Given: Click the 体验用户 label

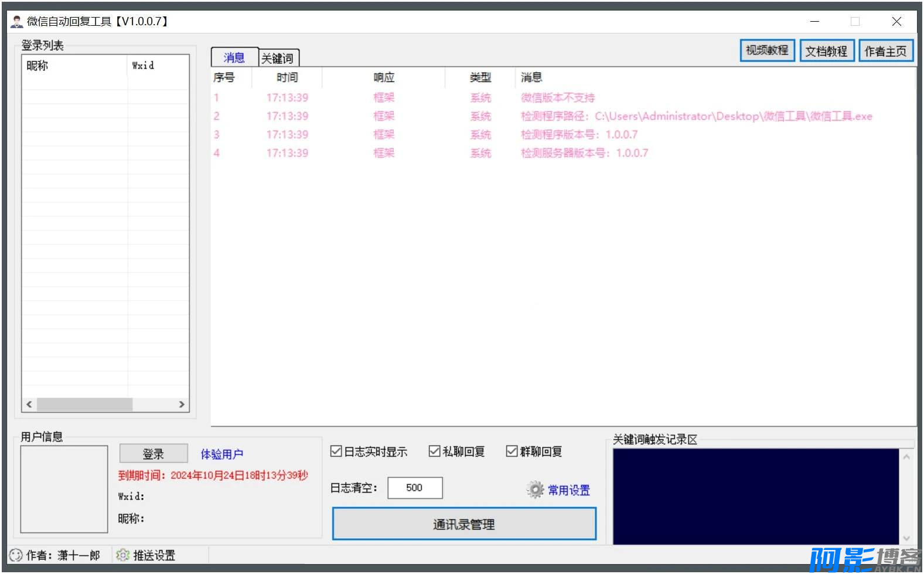Looking at the screenshot, I should [222, 454].
